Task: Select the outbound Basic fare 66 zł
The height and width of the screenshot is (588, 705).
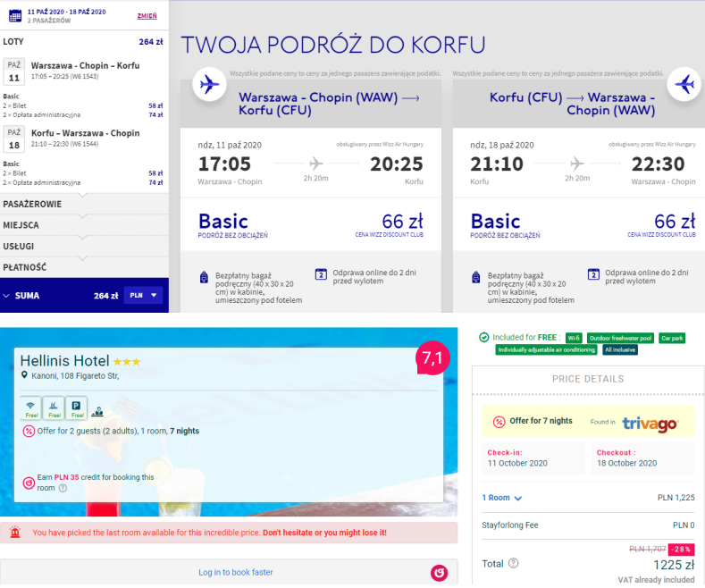Action: 311,224
